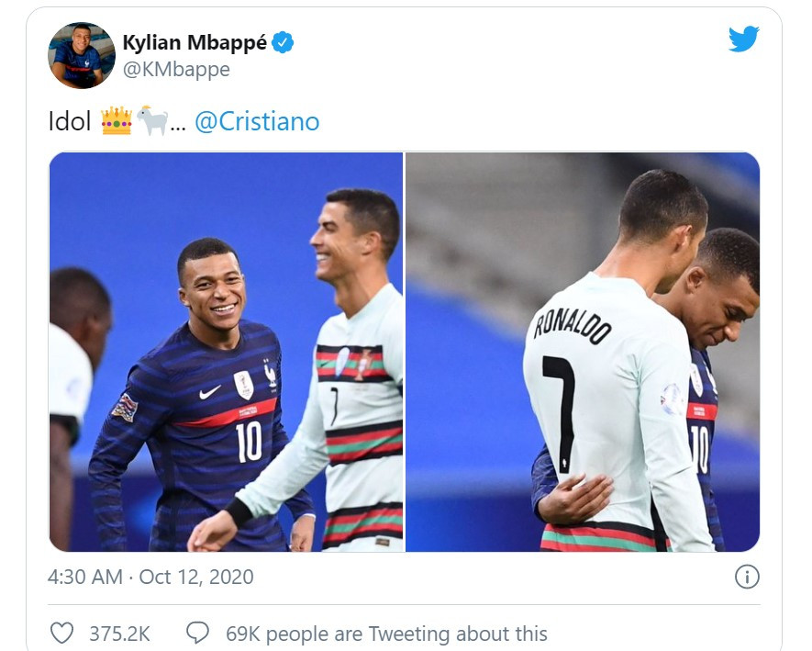Image resolution: width=812 pixels, height=651 pixels.
Task: Click the crown emoji in the tweet
Action: 117,121
